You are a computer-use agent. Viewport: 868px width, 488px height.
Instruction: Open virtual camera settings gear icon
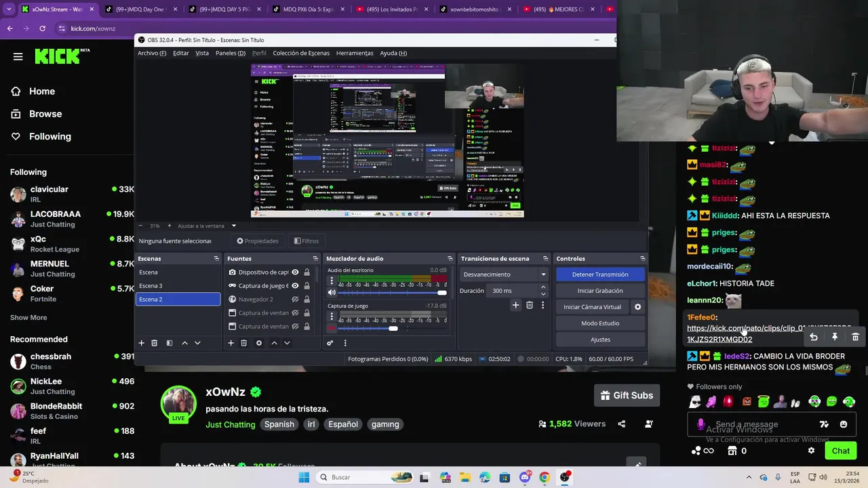pyautogui.click(x=637, y=307)
